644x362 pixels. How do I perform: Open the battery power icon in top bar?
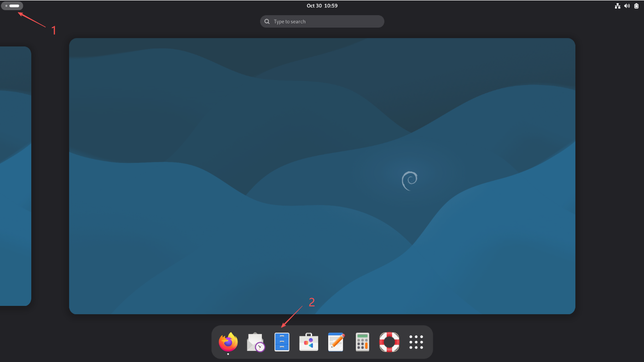coord(636,6)
